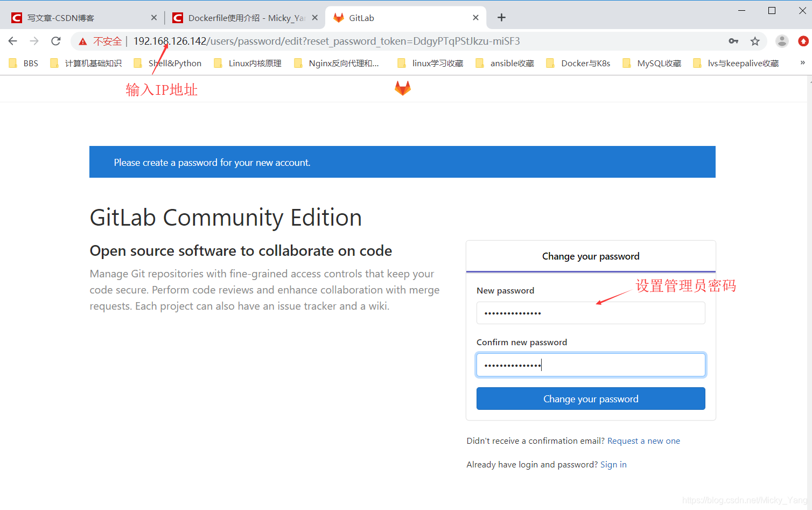
Task: Open the Nginx反向代理和... bookmark folder
Action: [337, 63]
